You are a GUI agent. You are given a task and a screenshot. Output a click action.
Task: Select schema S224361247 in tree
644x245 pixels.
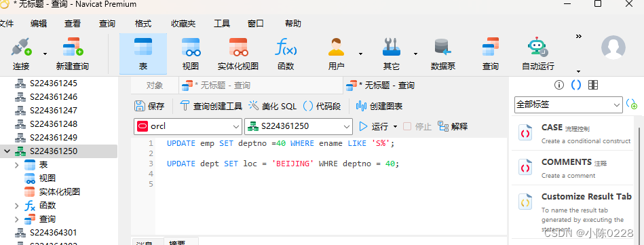tap(54, 111)
